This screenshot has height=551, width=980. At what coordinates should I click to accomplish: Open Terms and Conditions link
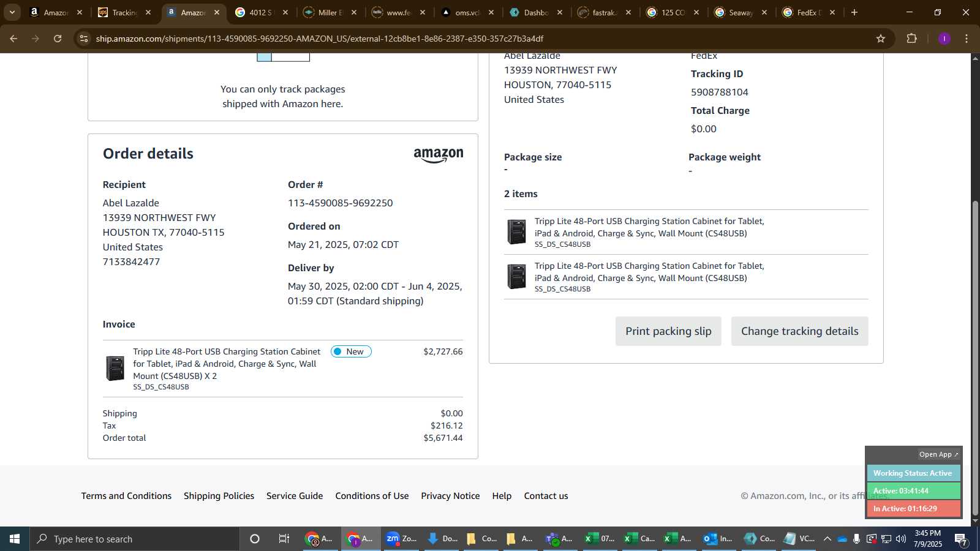click(126, 496)
